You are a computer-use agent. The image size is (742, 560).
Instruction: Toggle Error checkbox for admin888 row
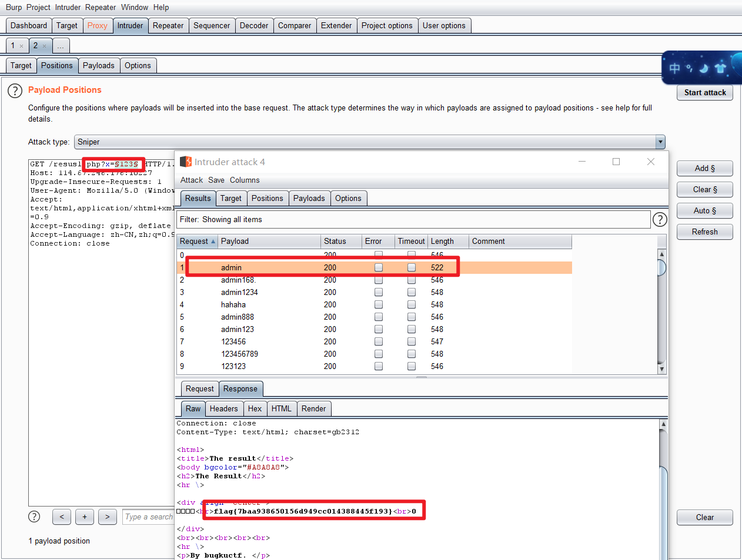pyautogui.click(x=379, y=317)
